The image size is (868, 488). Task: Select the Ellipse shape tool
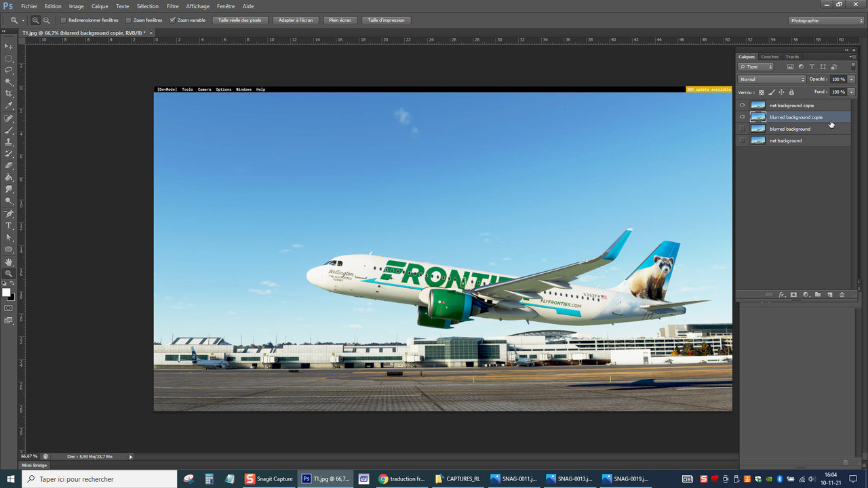point(9,249)
